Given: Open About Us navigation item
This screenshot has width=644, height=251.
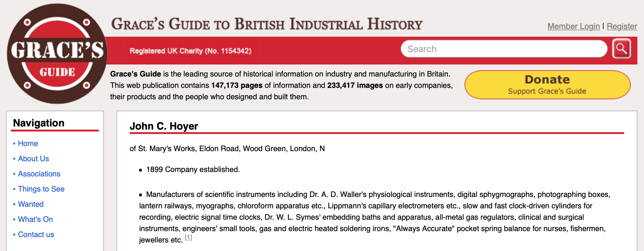Looking at the screenshot, I should click(x=33, y=159).
